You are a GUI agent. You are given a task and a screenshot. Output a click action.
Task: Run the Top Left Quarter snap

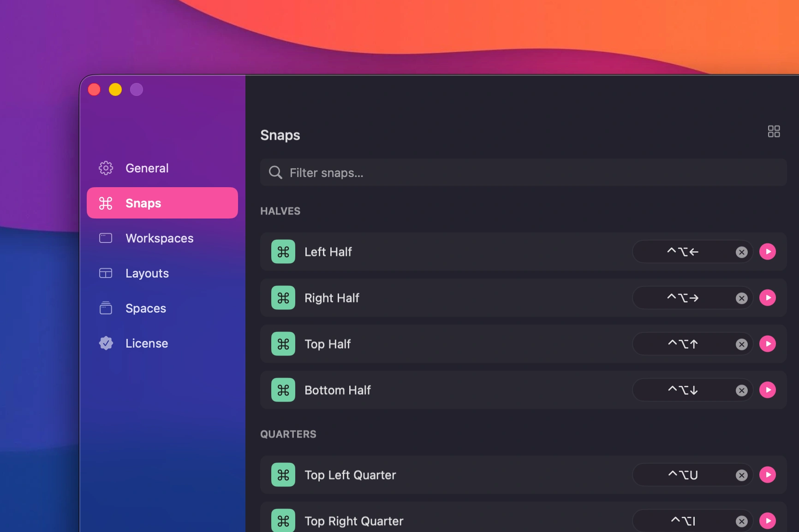[768, 475]
